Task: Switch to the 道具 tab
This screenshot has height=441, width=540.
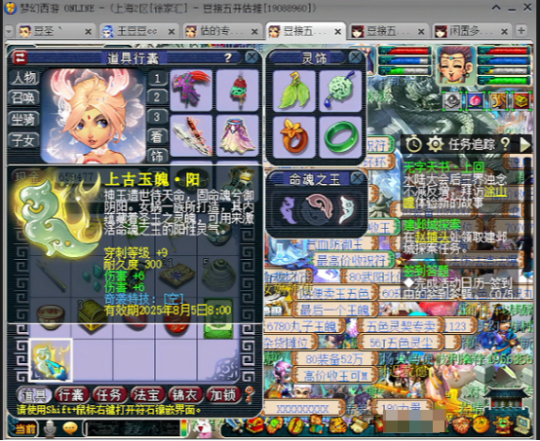Action: 34,395
